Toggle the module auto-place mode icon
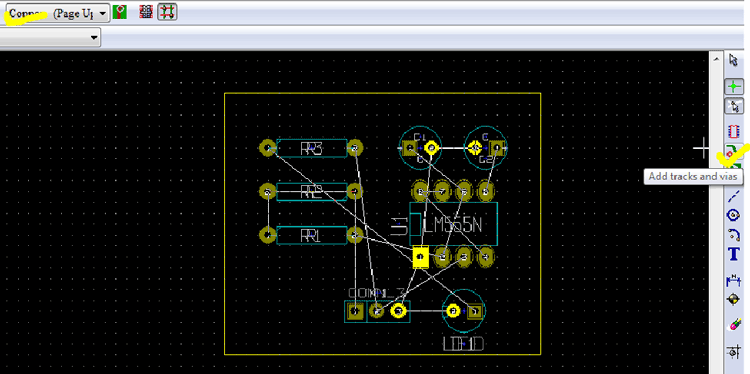750x374 pixels. (146, 12)
